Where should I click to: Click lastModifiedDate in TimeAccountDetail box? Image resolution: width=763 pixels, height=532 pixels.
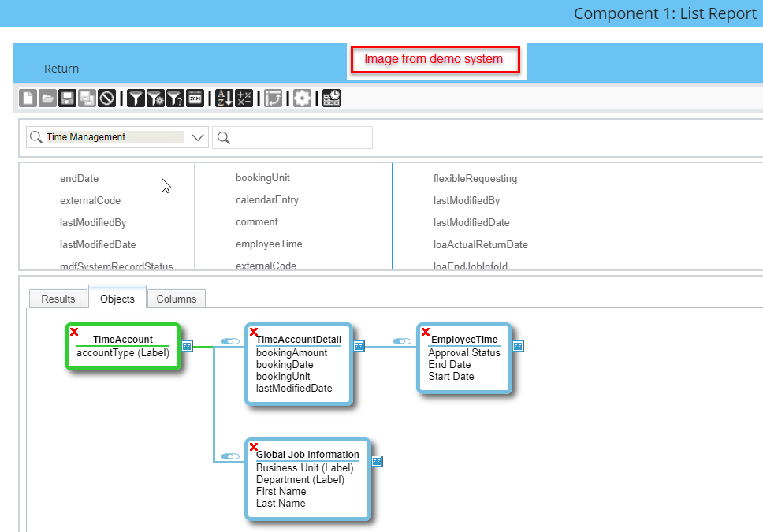[x=294, y=388]
